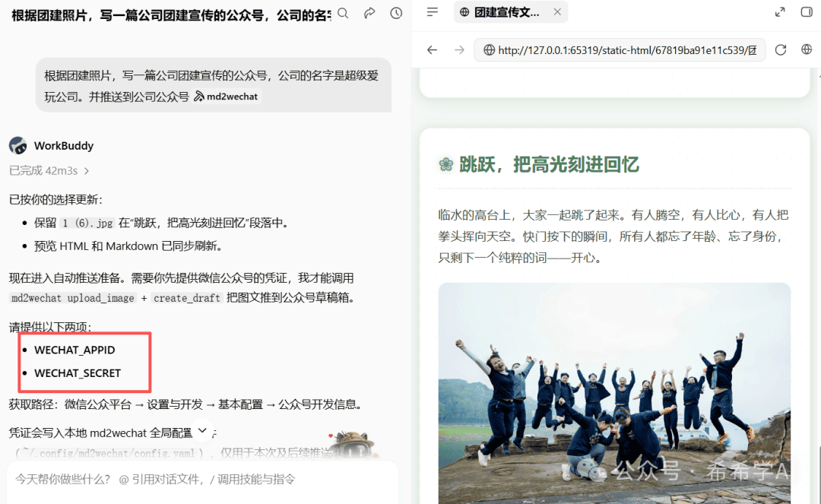821x504 pixels.
Task: Click the message input box 今天帮你做些什么
Action: click(202, 480)
